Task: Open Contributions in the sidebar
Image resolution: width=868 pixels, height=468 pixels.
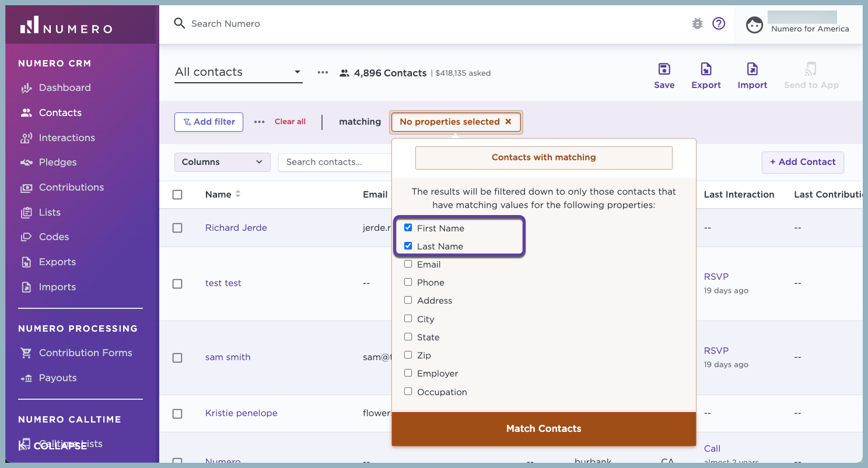Action: tap(71, 188)
